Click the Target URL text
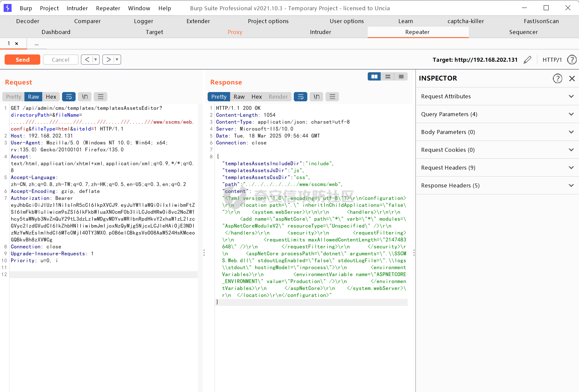The width and height of the screenshot is (579, 392). tap(475, 60)
